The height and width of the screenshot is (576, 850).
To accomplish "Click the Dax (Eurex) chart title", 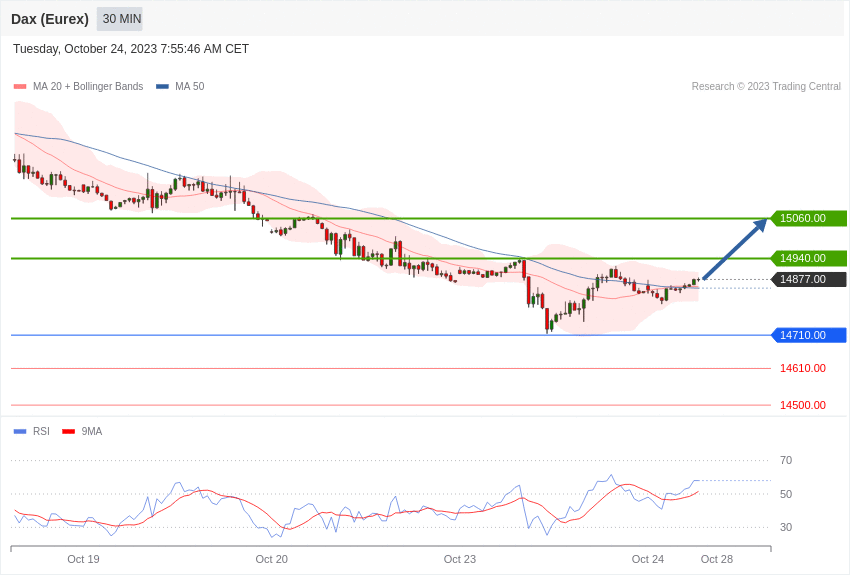I will click(50, 19).
